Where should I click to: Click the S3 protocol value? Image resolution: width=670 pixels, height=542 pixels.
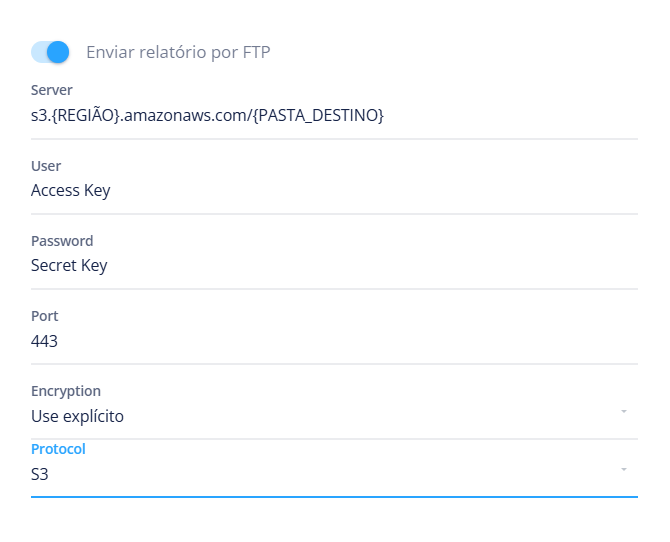click(40, 474)
